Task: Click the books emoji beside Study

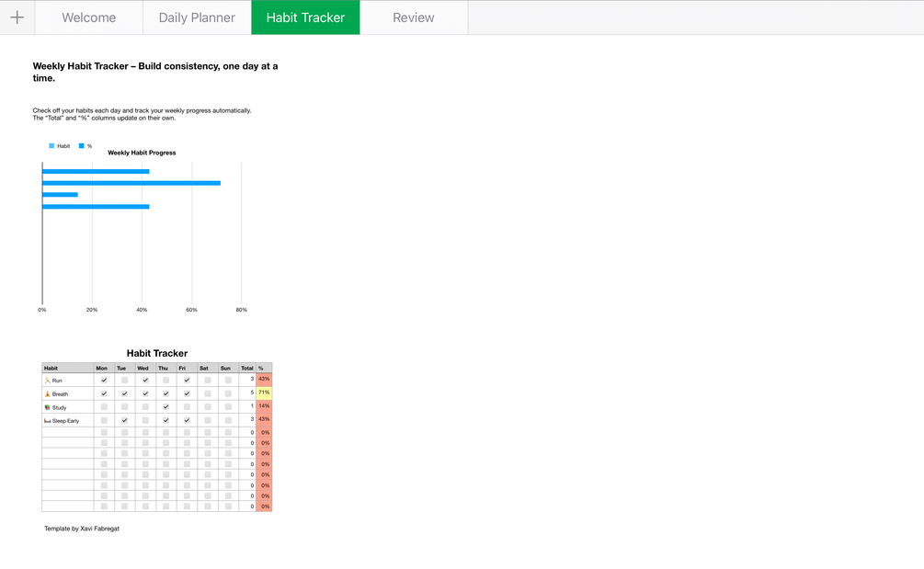Action: (x=48, y=407)
